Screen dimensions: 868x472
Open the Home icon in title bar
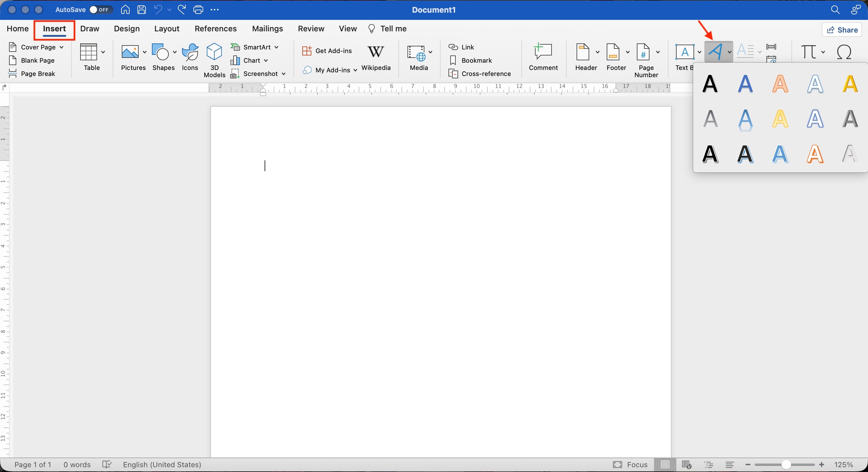tap(125, 9)
